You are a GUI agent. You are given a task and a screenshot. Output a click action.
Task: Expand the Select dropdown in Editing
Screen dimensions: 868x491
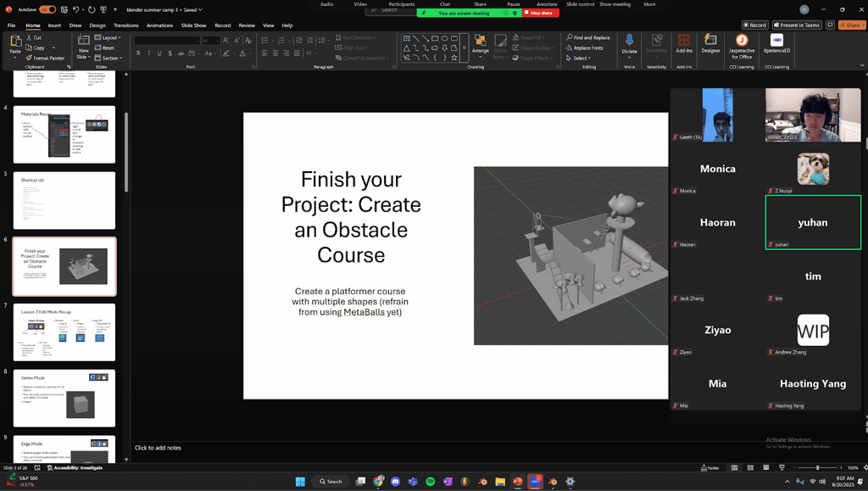(x=581, y=58)
